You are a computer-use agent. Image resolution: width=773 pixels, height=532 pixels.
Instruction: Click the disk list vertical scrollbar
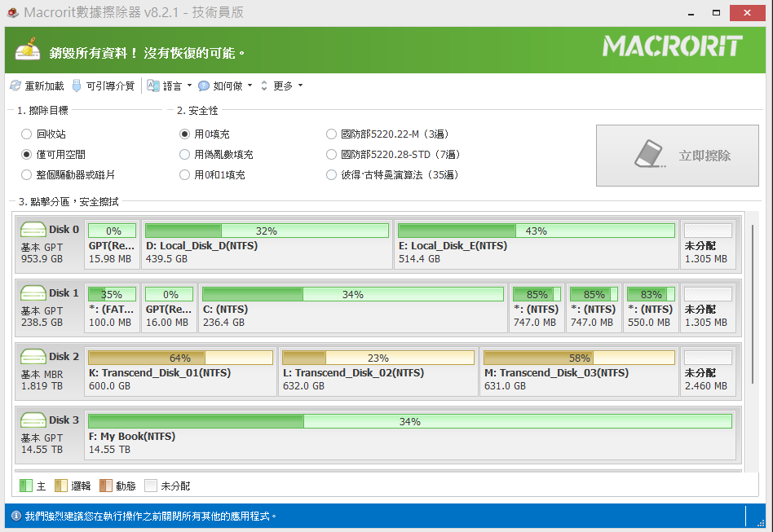[x=753, y=303]
